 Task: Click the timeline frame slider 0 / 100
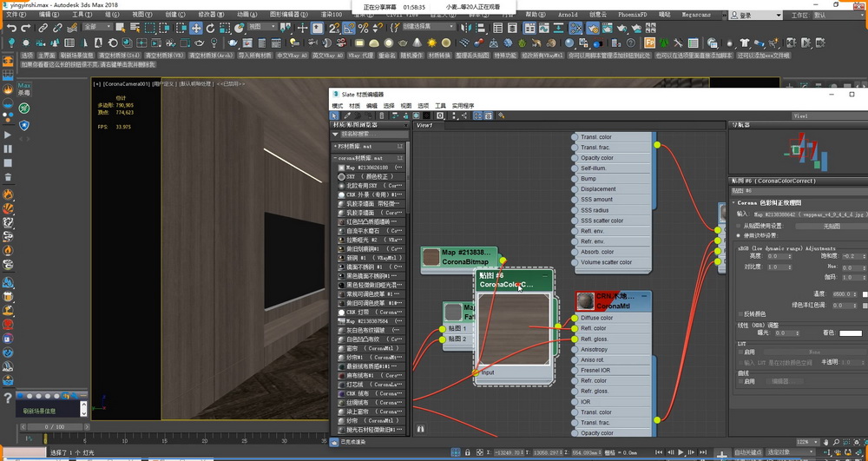coord(55,426)
